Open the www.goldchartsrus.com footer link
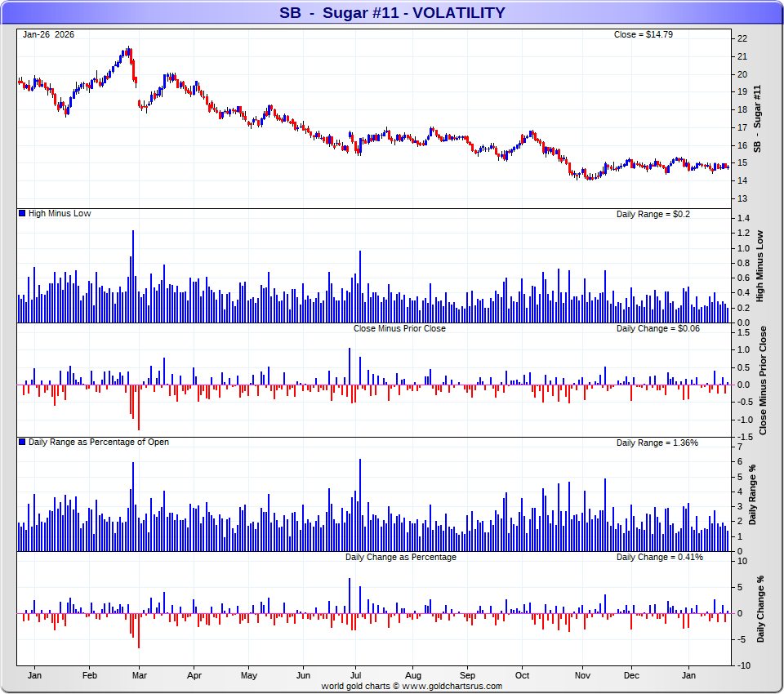Viewport: 784px width, 694px height. 452,687
